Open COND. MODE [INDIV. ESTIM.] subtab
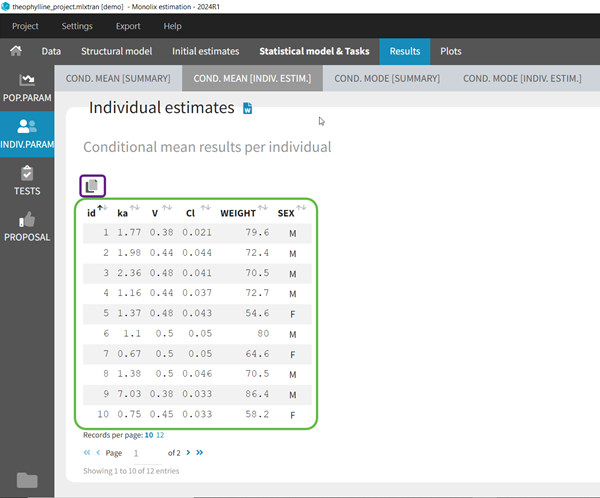Viewport: 600px width, 498px height. 522,78
